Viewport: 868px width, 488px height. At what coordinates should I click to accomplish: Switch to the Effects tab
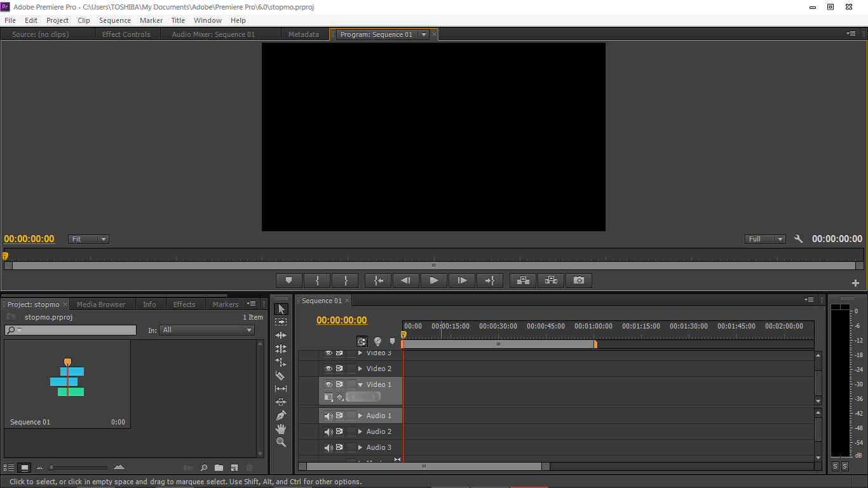(184, 304)
